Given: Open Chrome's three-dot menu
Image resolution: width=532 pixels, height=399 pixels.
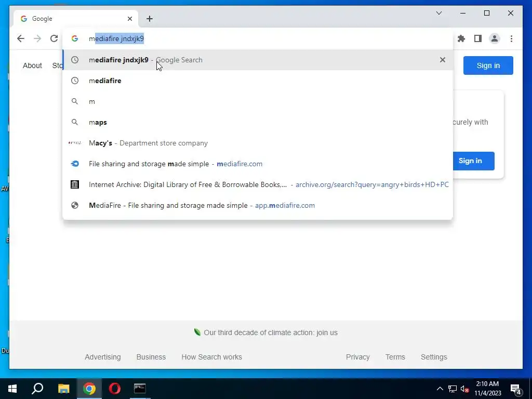Looking at the screenshot, I should click(511, 38).
